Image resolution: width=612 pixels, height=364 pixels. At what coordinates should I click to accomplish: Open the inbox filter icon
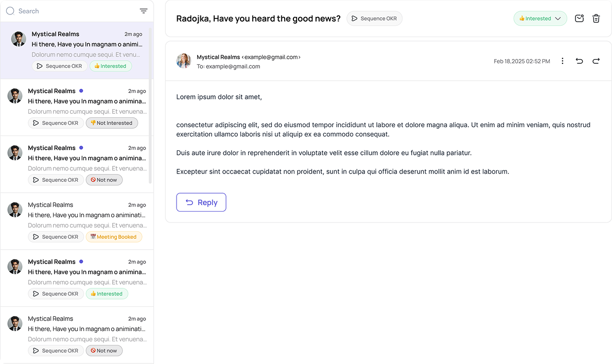144,11
